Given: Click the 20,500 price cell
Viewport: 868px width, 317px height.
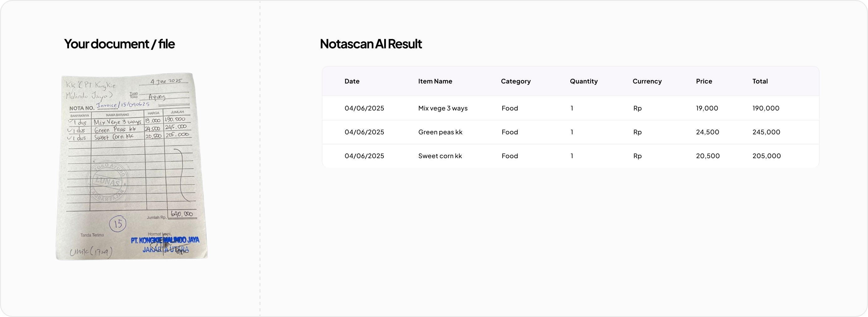Looking at the screenshot, I should 708,156.
